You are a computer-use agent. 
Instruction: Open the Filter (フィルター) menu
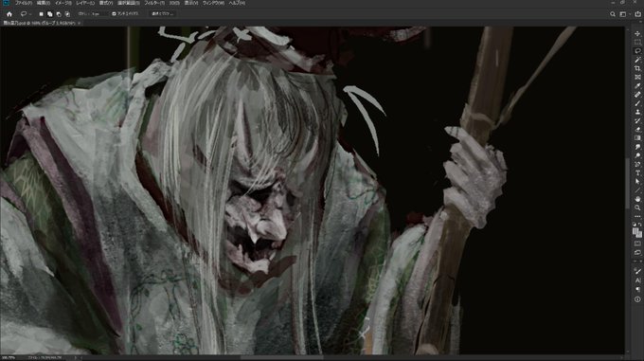[x=154, y=3]
